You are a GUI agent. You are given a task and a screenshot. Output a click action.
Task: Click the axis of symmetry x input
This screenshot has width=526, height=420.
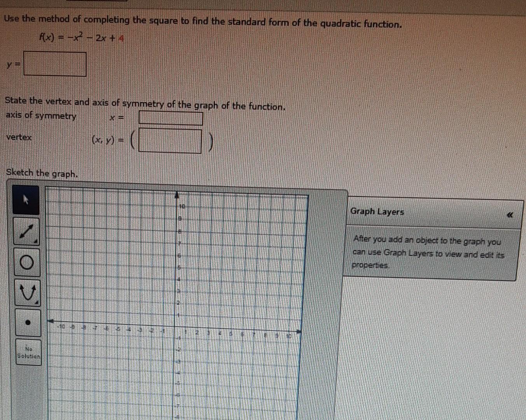pyautogui.click(x=171, y=118)
